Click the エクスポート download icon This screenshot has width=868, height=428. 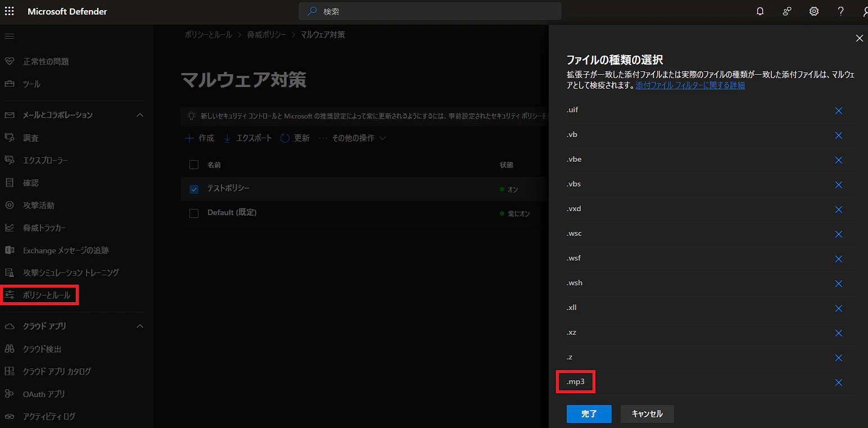(228, 138)
